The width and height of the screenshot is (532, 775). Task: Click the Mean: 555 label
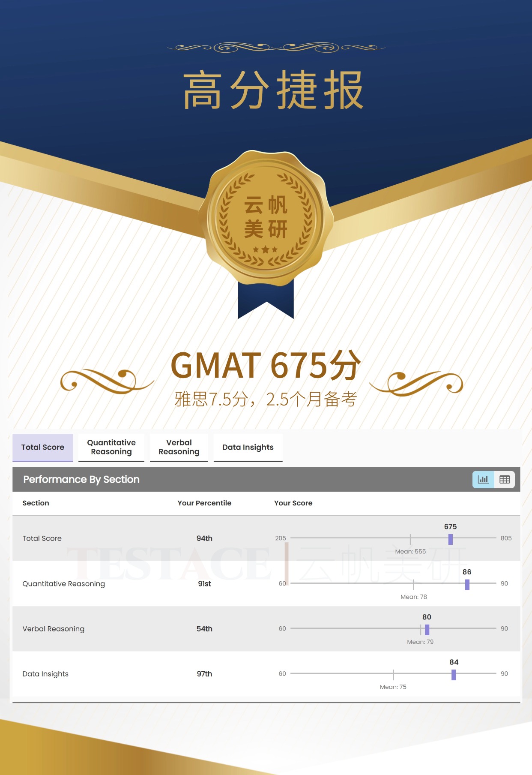click(410, 552)
